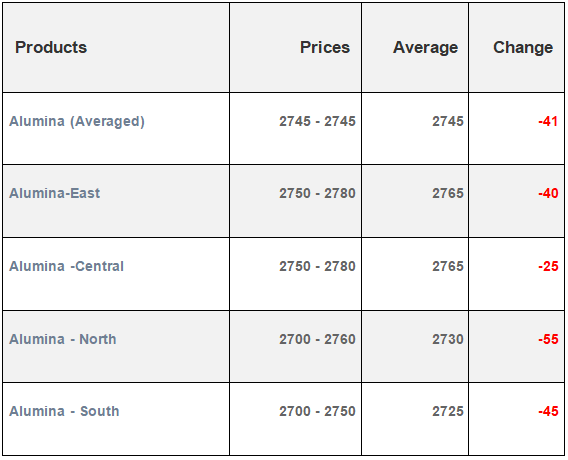The height and width of the screenshot is (460, 568).
Task: Click the red -55 change value
Action: pyautogui.click(x=548, y=339)
